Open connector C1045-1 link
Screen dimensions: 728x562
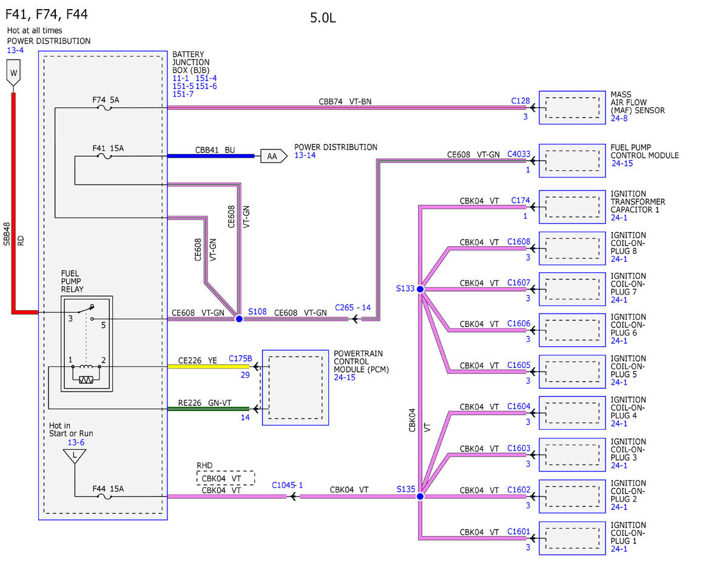(288, 485)
